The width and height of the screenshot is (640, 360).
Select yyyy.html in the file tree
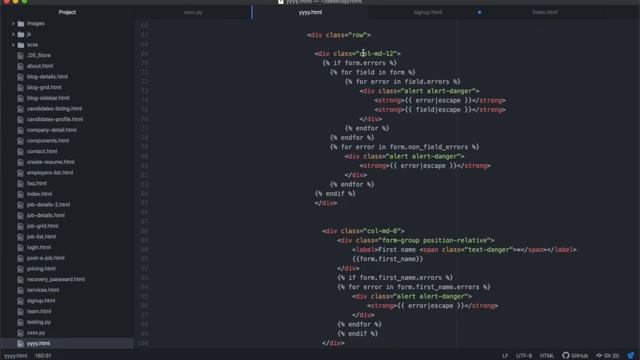point(38,343)
